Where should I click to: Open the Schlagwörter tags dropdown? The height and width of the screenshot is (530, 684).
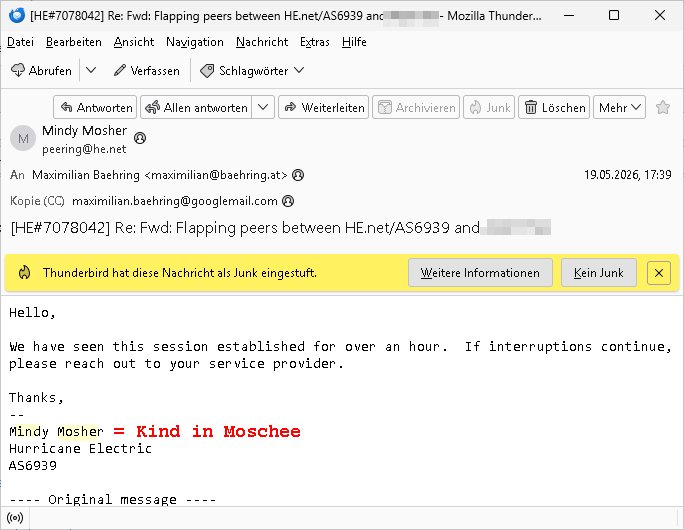[x=252, y=70]
